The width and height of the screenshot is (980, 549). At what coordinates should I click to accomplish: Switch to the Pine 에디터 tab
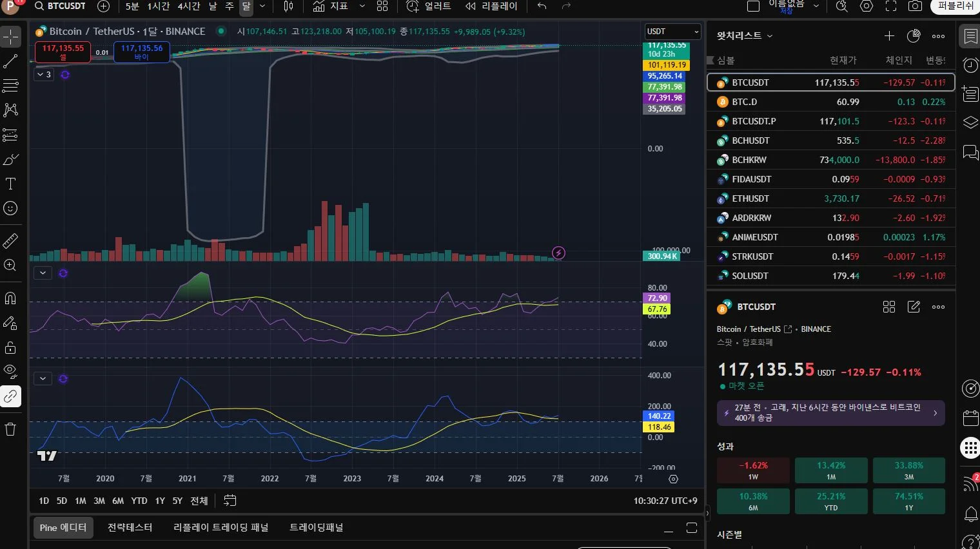click(x=63, y=528)
